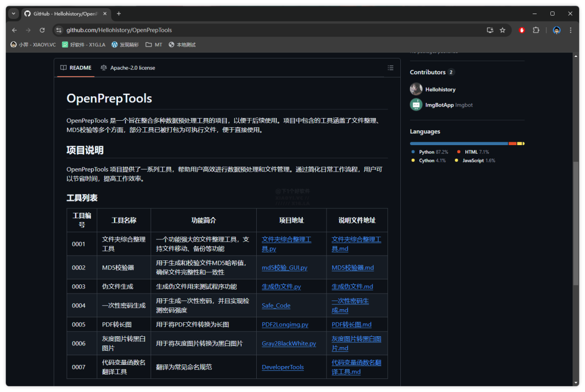The image size is (585, 392).
Task: Click the 功能简介 column header
Action: [203, 220]
